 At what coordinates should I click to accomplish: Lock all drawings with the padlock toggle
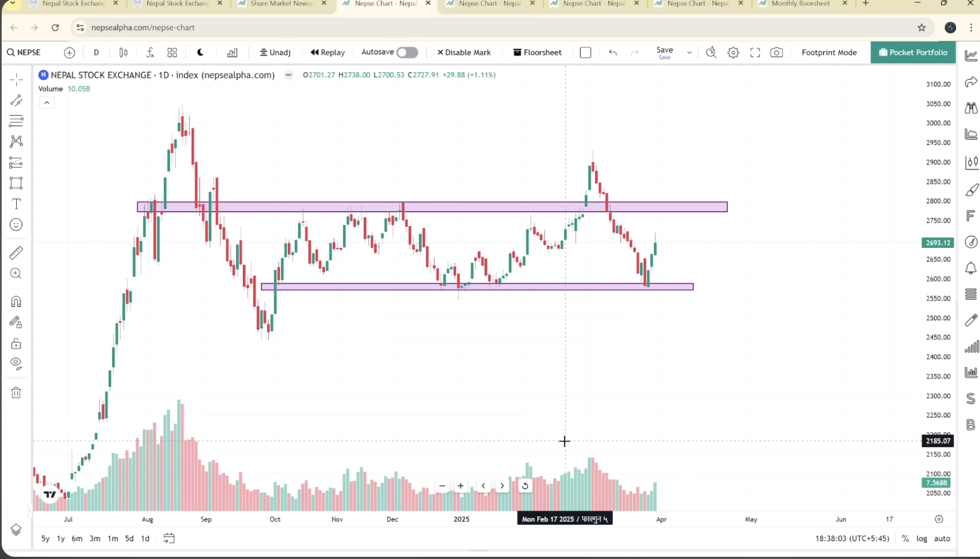click(16, 343)
